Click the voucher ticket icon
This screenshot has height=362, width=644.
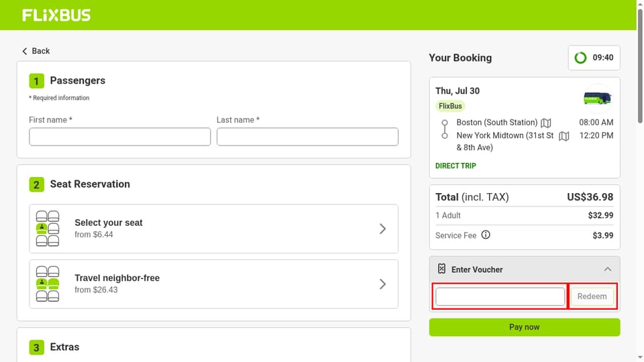tap(441, 269)
